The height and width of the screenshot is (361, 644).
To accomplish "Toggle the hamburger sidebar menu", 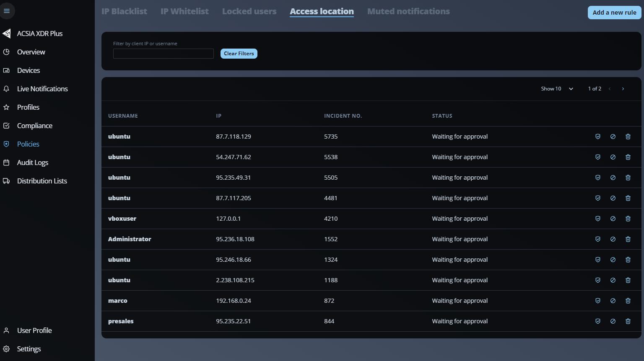I will point(7,11).
